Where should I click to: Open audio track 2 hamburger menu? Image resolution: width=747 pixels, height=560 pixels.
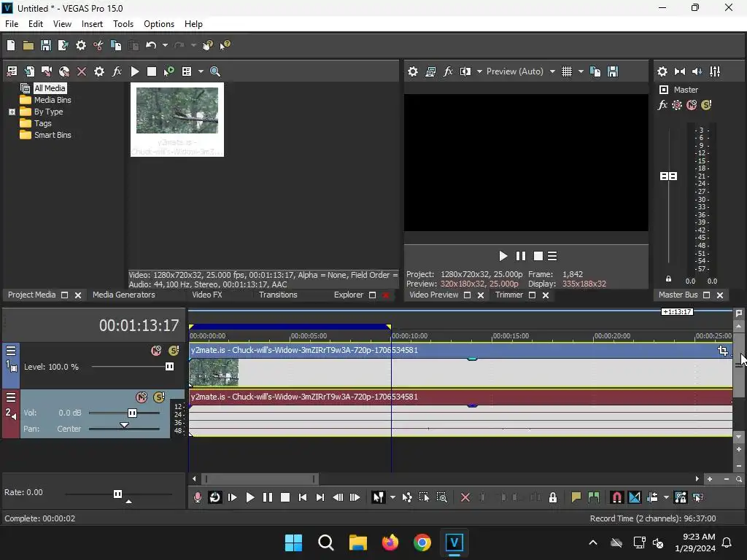[11, 397]
